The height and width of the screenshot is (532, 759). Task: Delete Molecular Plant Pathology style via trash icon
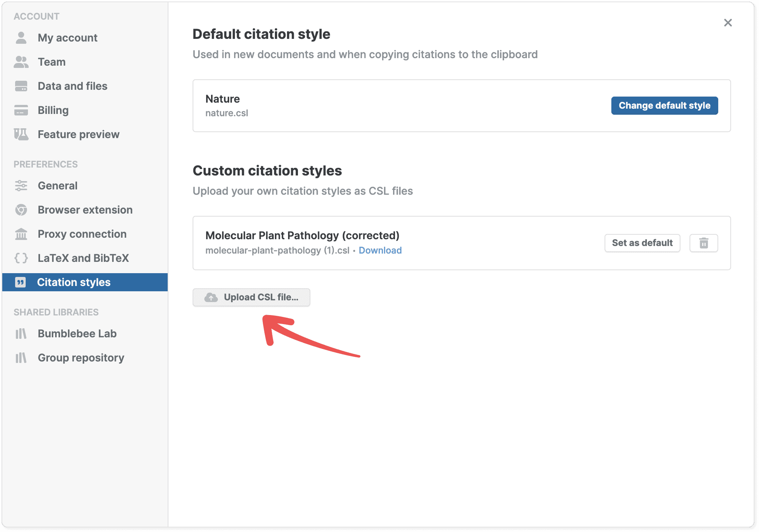703,243
